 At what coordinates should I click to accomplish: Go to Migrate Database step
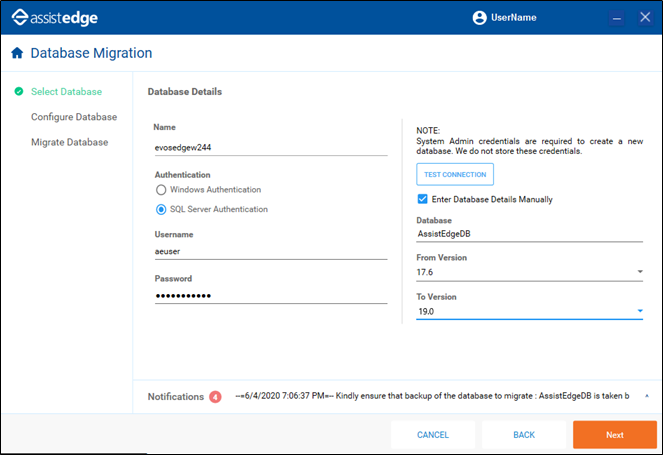click(x=70, y=142)
